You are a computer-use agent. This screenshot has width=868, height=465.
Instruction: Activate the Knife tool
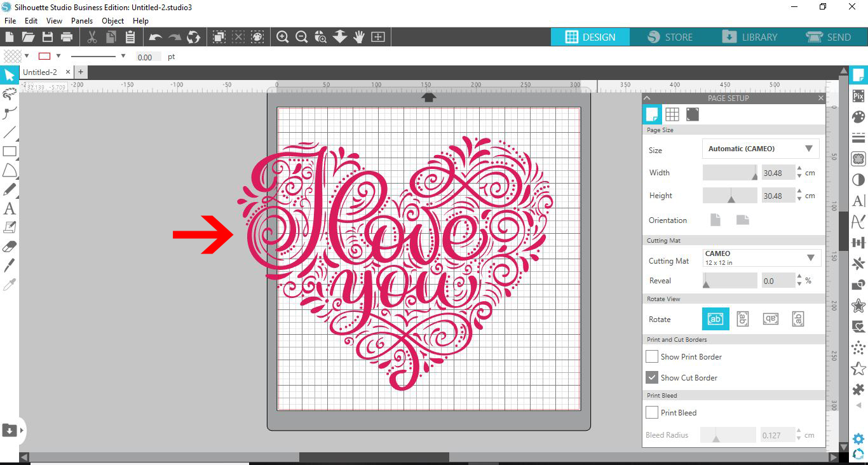click(10, 264)
